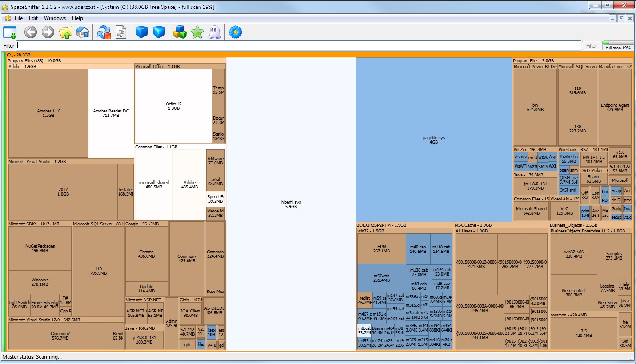This screenshot has width=636, height=364.
Task: Select the Microsoft Shared 142.8MB block
Action: 531,211
